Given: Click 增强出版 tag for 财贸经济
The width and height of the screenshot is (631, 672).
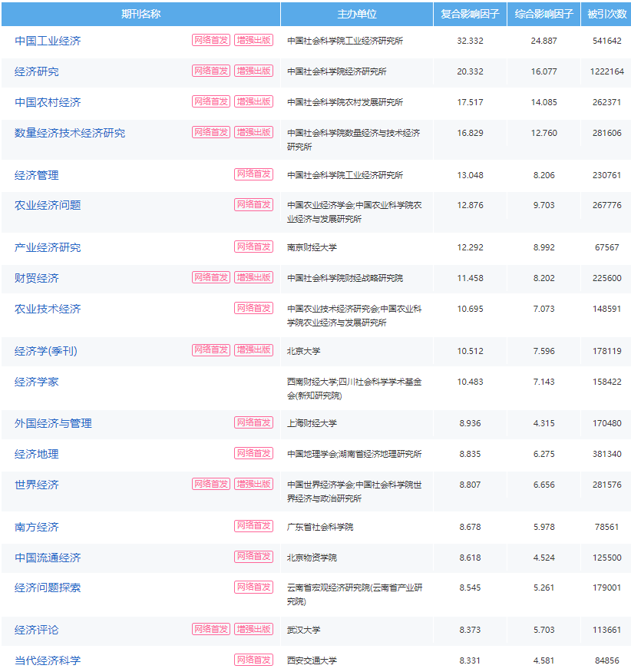Looking at the screenshot, I should pyautogui.click(x=253, y=278).
